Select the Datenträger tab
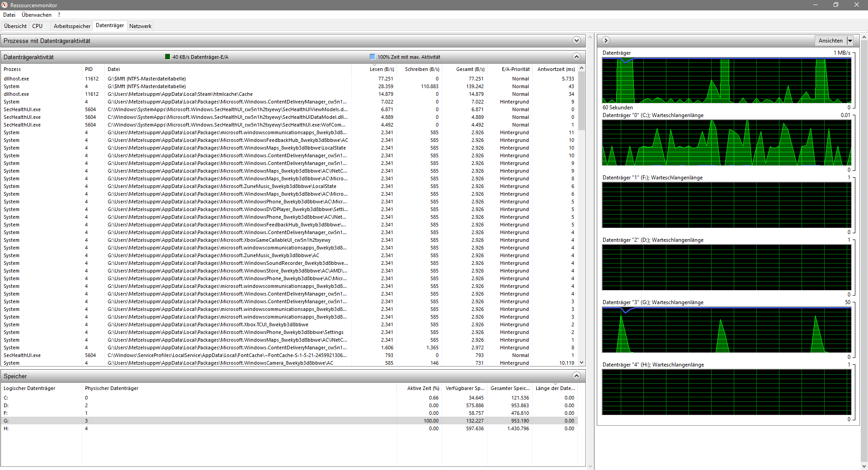The height and width of the screenshot is (470, 868). coord(110,26)
